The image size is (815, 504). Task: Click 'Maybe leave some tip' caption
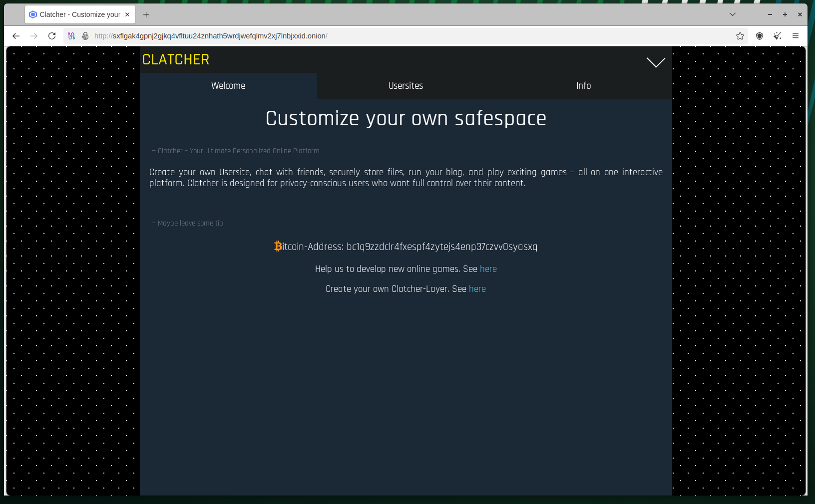click(x=190, y=223)
